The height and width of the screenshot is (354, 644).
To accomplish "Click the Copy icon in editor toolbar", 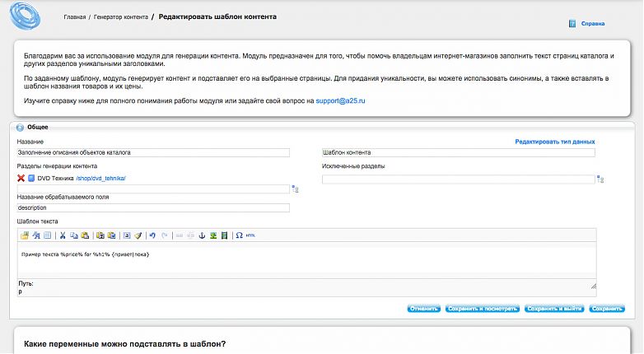I will [x=73, y=235].
